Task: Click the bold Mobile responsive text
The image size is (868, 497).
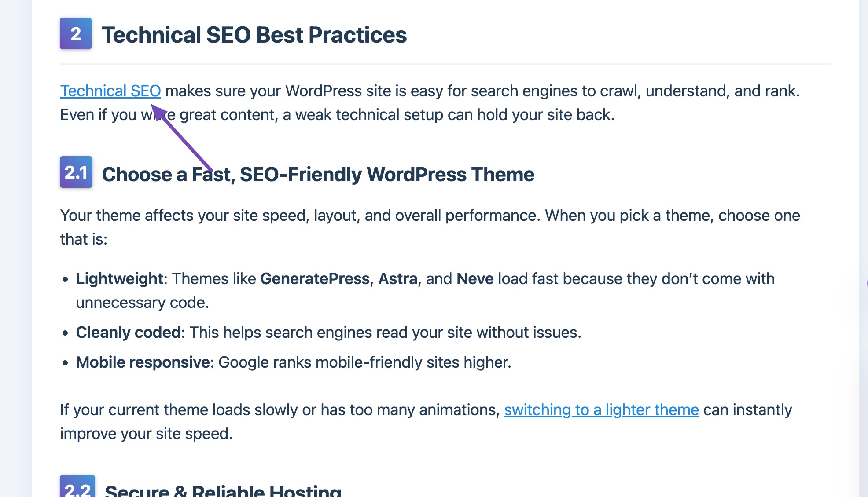Action: [x=143, y=362]
